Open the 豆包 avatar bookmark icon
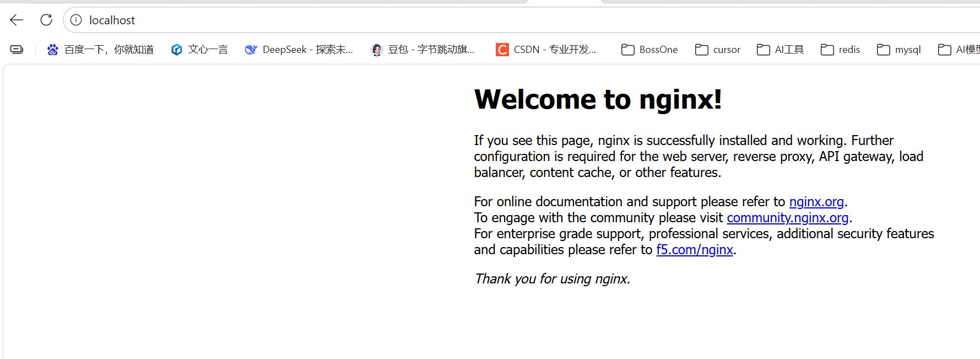 click(377, 50)
